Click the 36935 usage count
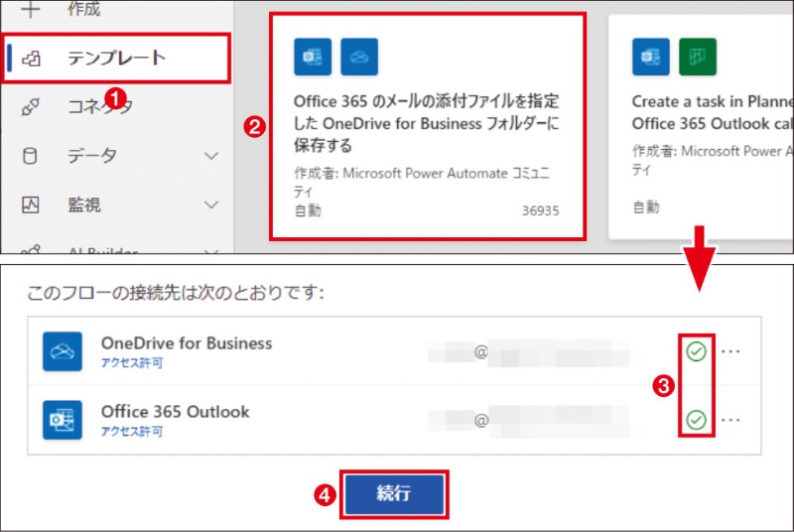Viewport: 794px width, 532px height. click(541, 210)
